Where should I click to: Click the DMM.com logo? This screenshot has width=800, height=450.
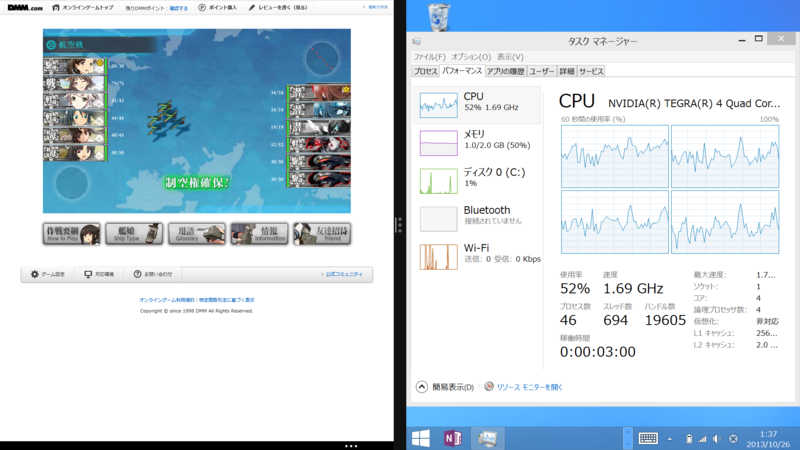click(25, 7)
